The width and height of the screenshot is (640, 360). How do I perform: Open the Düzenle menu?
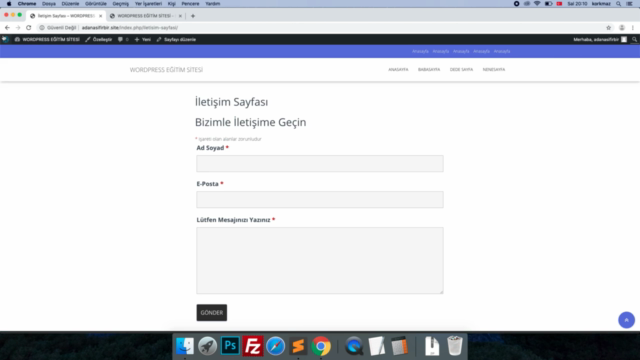[70, 4]
